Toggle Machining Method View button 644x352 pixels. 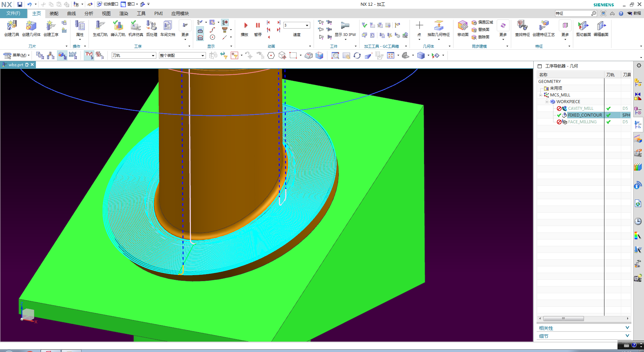(x=73, y=56)
